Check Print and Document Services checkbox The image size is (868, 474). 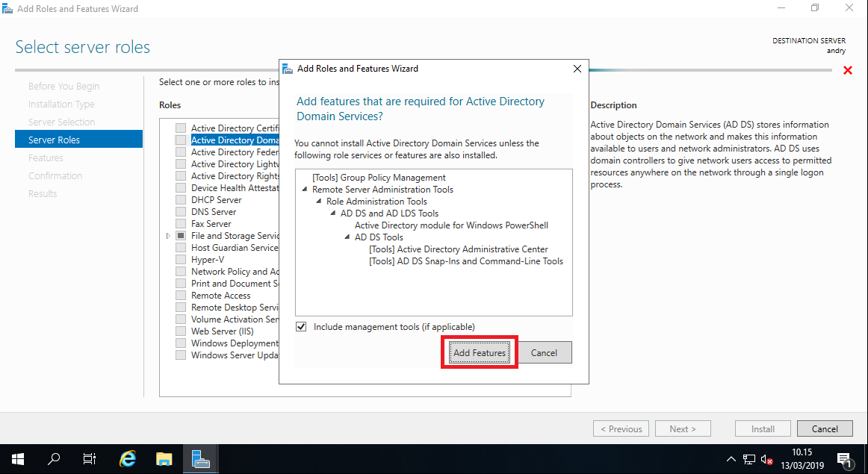[x=181, y=283]
